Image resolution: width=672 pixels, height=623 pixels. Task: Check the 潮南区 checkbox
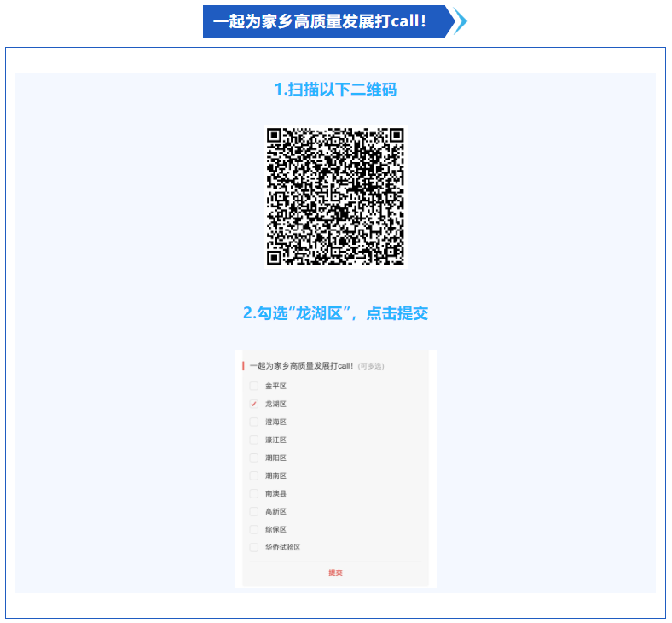tap(254, 475)
